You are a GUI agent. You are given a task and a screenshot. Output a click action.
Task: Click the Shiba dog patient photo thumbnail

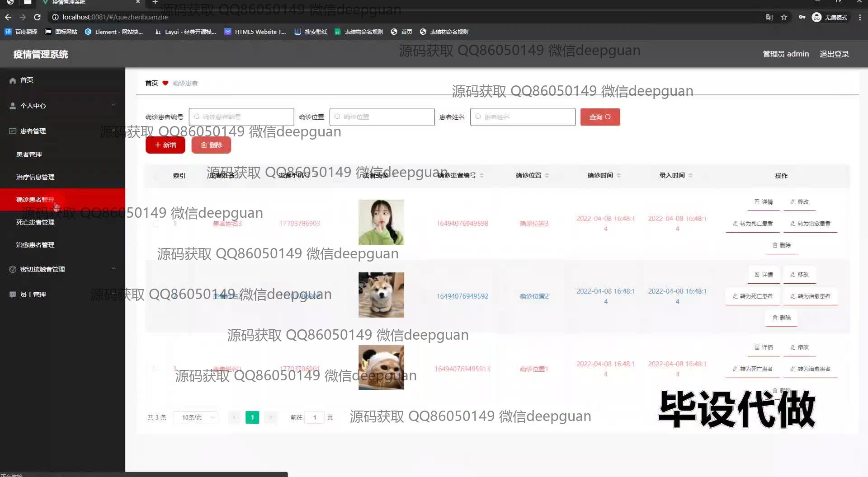coord(381,295)
